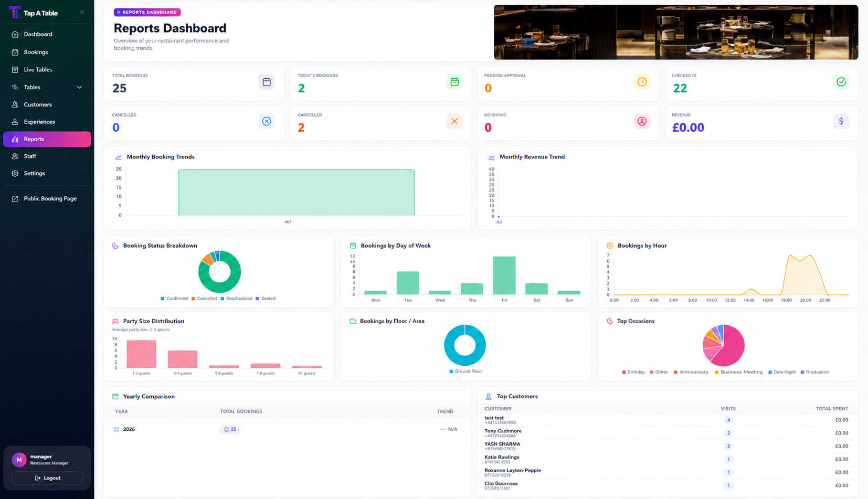Image resolution: width=868 pixels, height=499 pixels.
Task: Click the Dashboard home icon in sidebar
Action: tap(15, 34)
